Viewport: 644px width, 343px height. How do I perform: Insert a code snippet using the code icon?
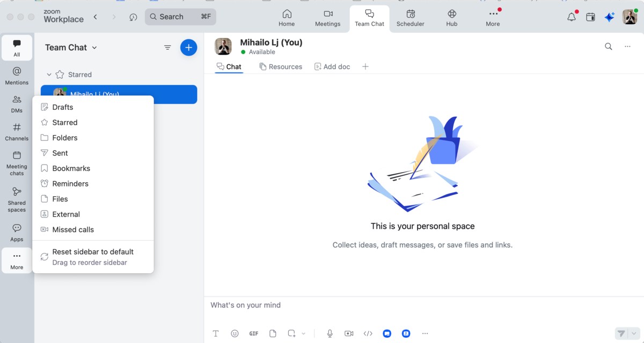point(368,333)
